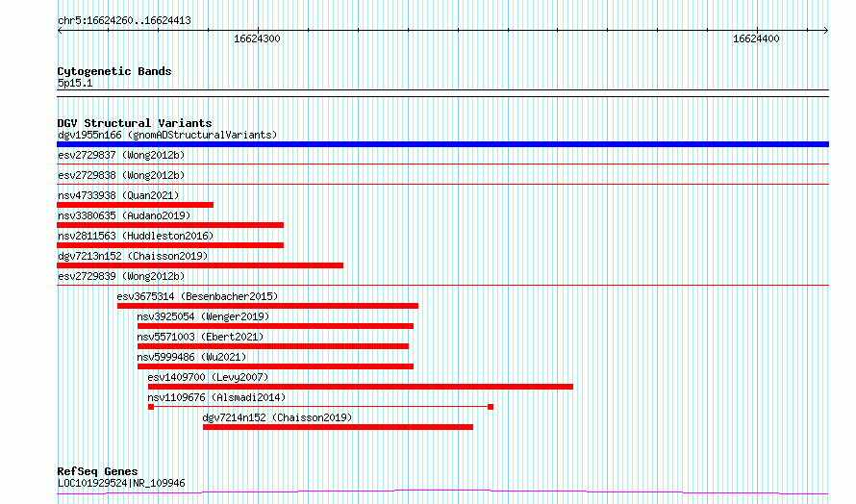Click the chr5:16624260..16624413 coordinate label

pyautogui.click(x=124, y=20)
